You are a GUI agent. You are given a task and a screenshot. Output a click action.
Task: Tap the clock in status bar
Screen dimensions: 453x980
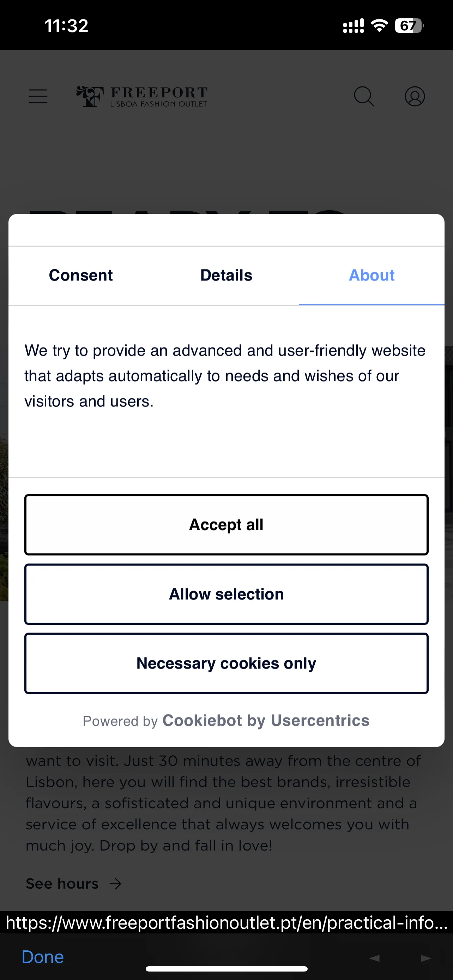pos(67,26)
